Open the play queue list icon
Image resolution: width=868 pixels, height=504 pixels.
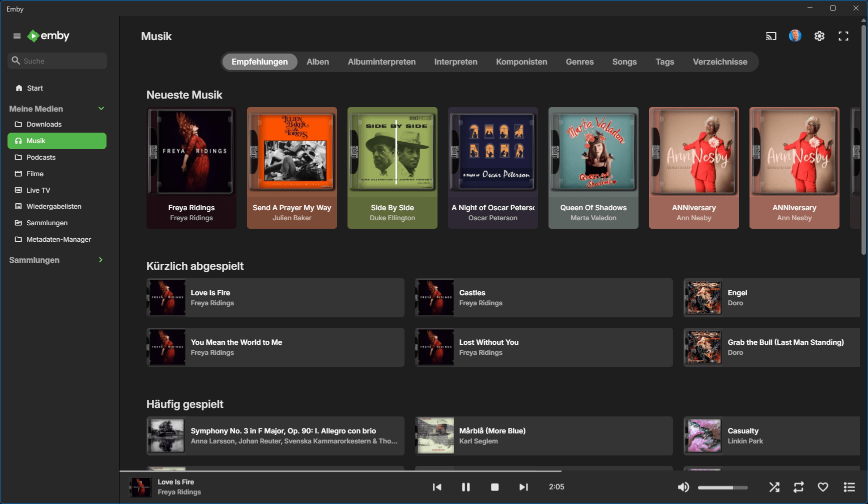tap(849, 487)
